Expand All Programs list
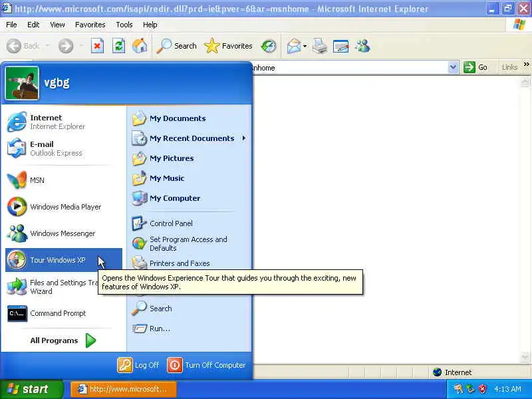 64,340
